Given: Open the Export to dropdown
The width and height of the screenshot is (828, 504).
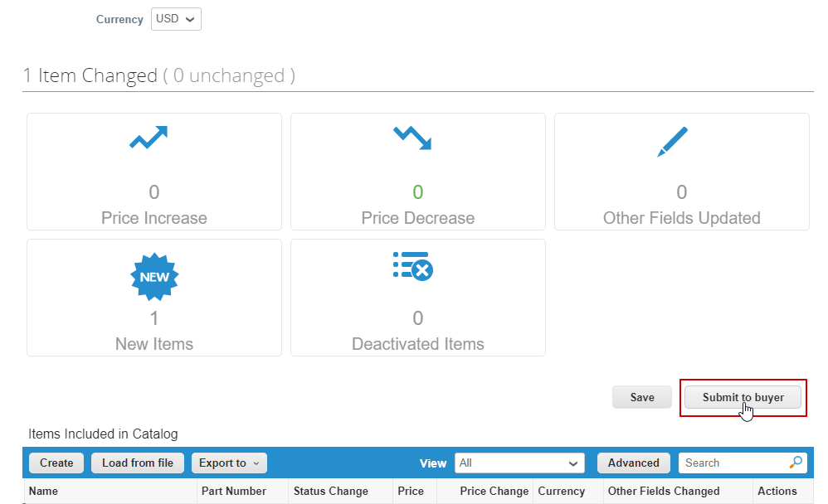Looking at the screenshot, I should point(229,463).
